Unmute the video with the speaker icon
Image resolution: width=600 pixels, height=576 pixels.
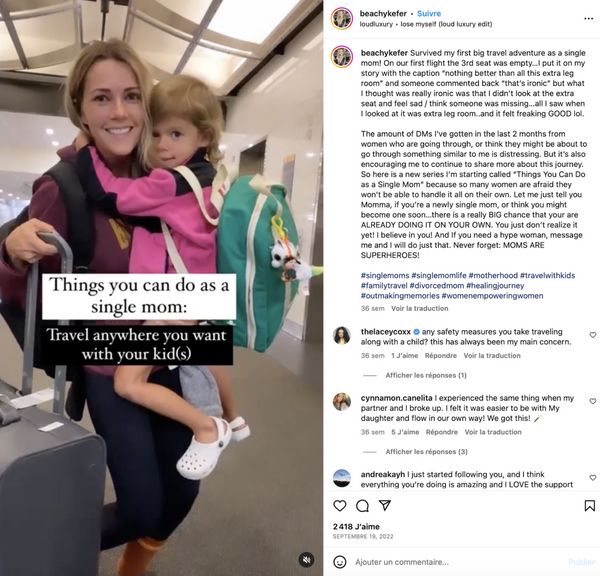pyautogui.click(x=306, y=560)
